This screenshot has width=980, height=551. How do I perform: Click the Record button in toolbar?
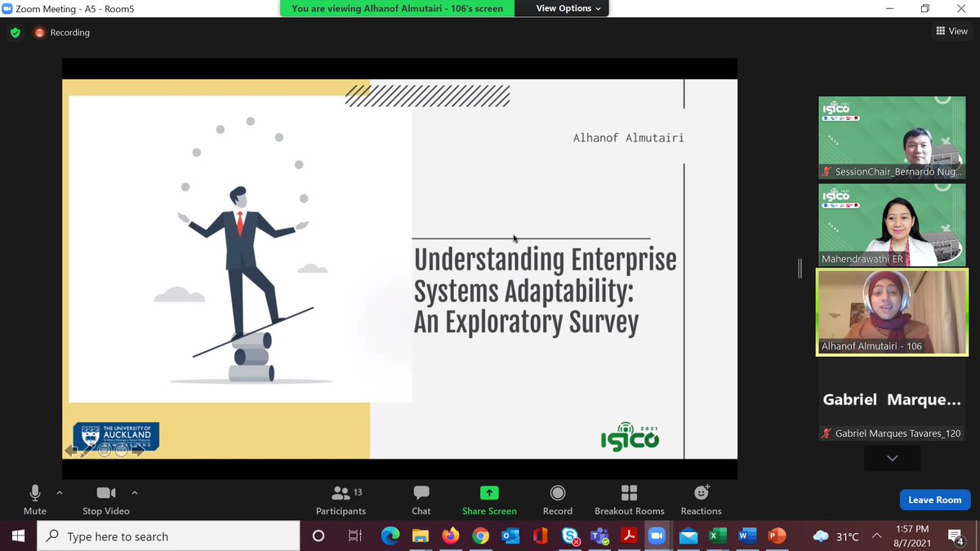[558, 500]
